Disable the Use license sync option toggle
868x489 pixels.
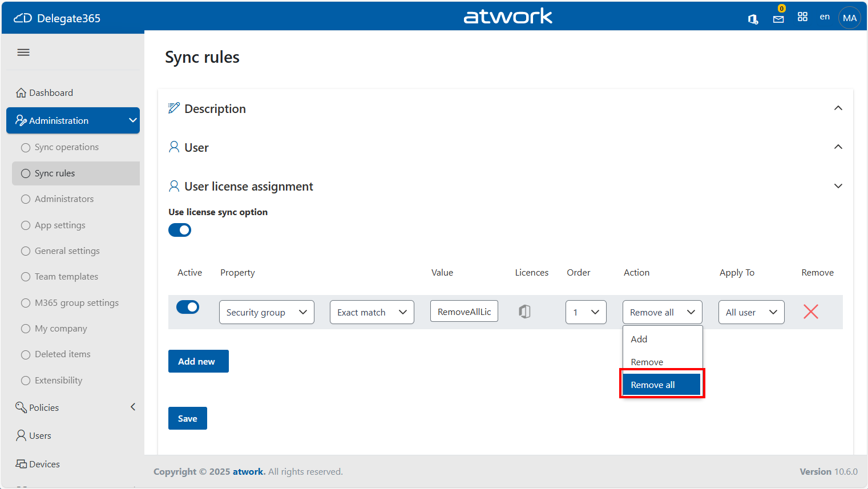180,230
